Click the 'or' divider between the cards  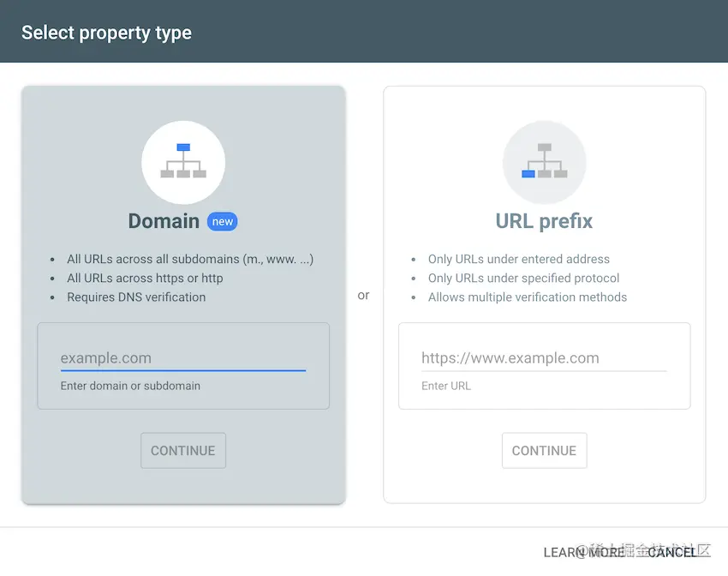point(363,294)
